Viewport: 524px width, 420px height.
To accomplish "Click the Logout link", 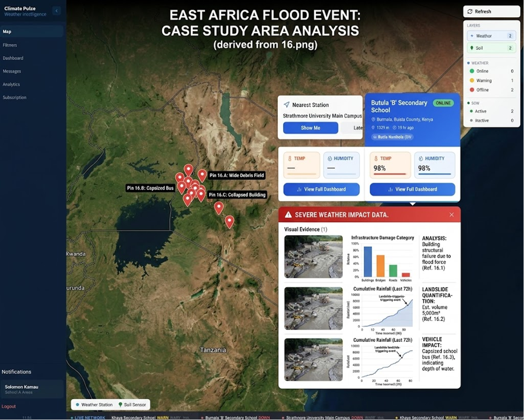I will [x=9, y=407].
